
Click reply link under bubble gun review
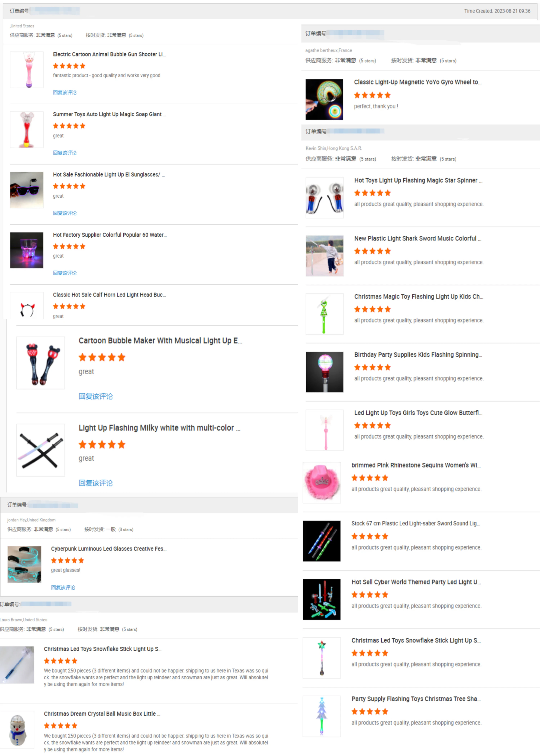coord(64,92)
